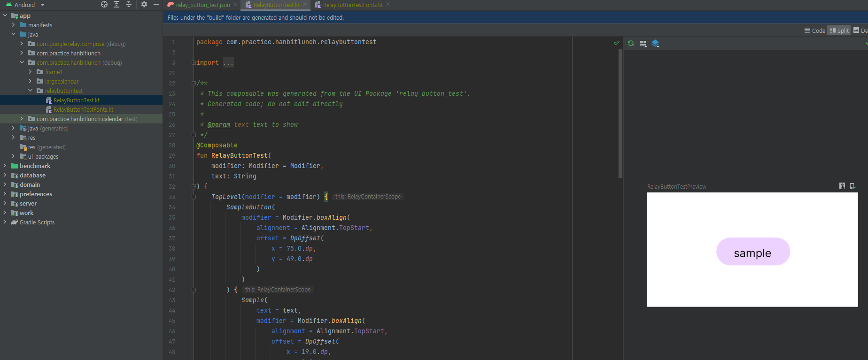Select the res (generated) folder
Viewport: 868px width, 360px height.
coord(46,147)
